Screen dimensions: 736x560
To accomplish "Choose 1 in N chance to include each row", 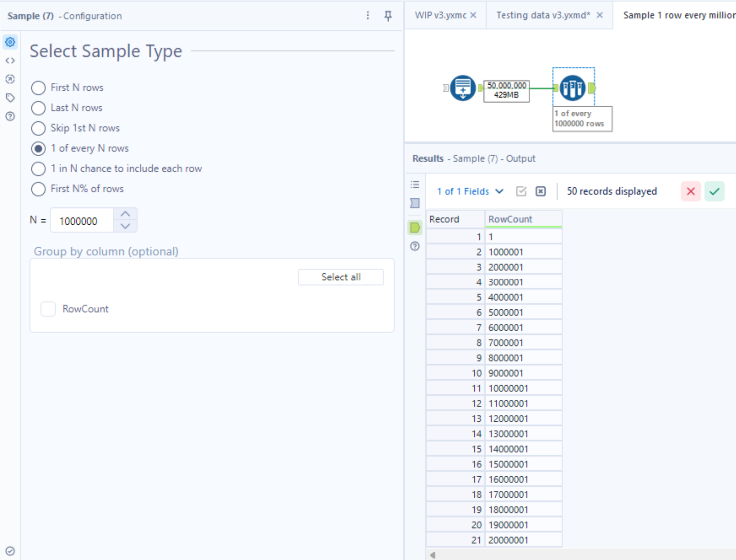I will pos(38,169).
